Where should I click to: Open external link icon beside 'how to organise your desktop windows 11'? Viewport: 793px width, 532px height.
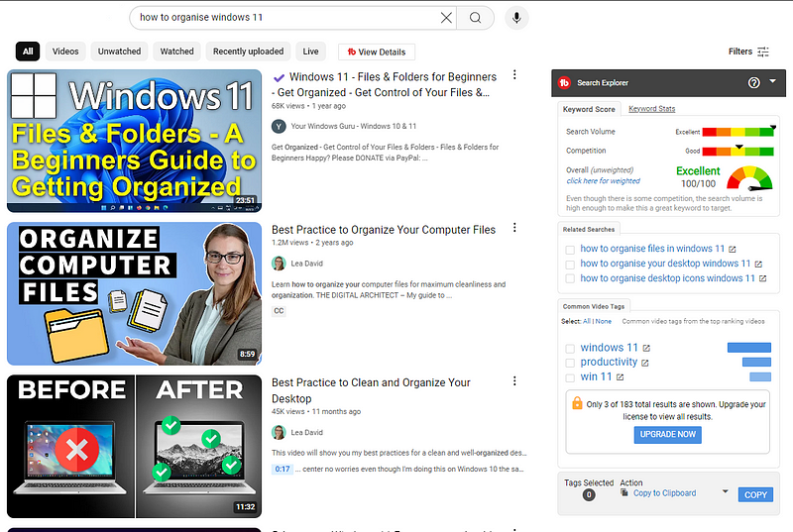758,264
